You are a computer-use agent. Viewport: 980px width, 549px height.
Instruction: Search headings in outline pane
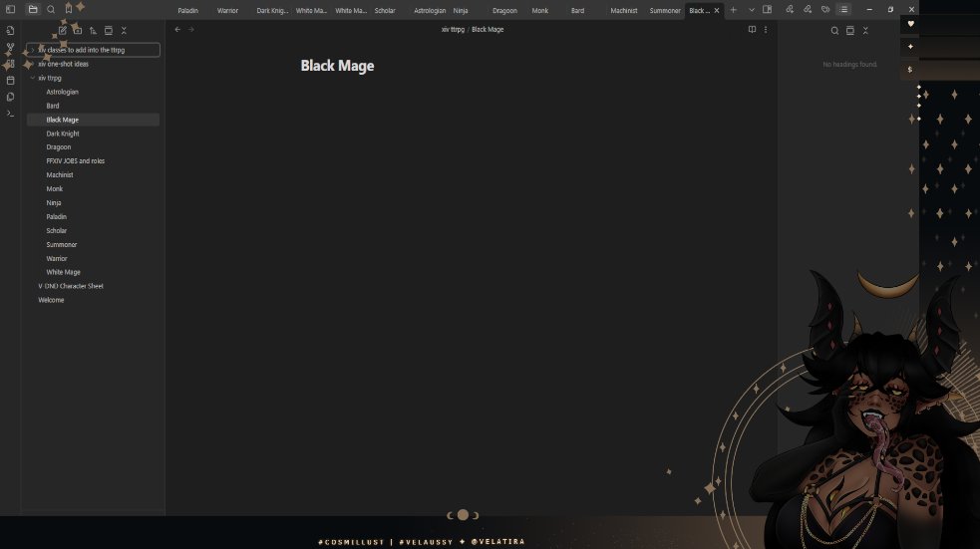pos(834,31)
